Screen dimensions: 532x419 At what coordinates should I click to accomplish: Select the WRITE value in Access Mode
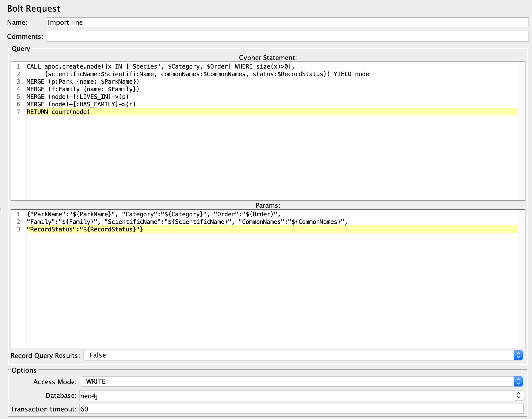click(95, 381)
